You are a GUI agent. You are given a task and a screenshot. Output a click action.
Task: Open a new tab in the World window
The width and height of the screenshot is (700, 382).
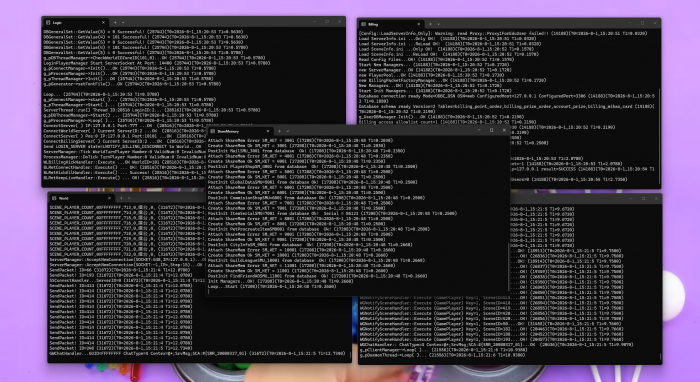121,198
